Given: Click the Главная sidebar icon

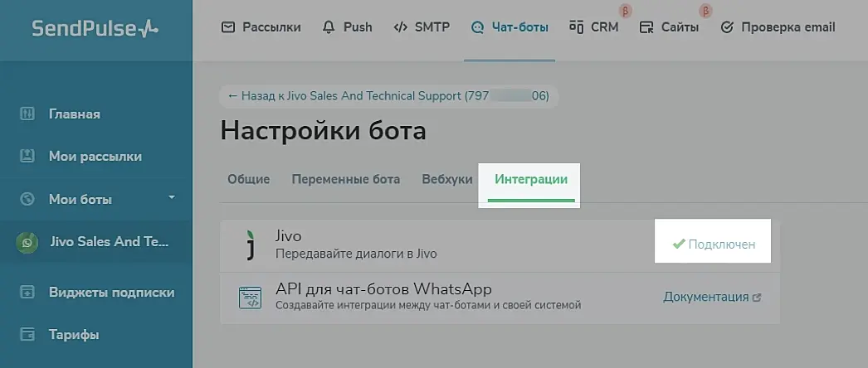Looking at the screenshot, I should point(27,114).
